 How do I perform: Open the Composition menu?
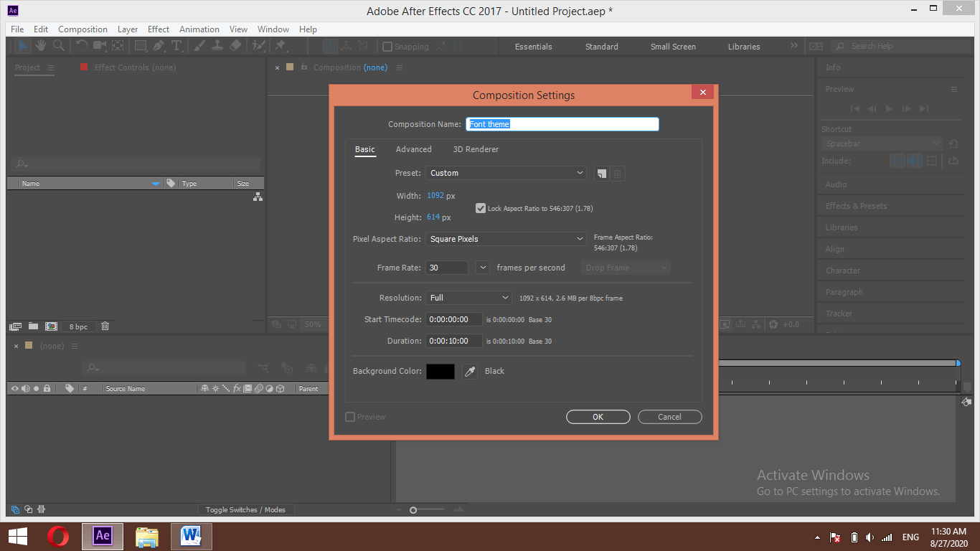[83, 29]
